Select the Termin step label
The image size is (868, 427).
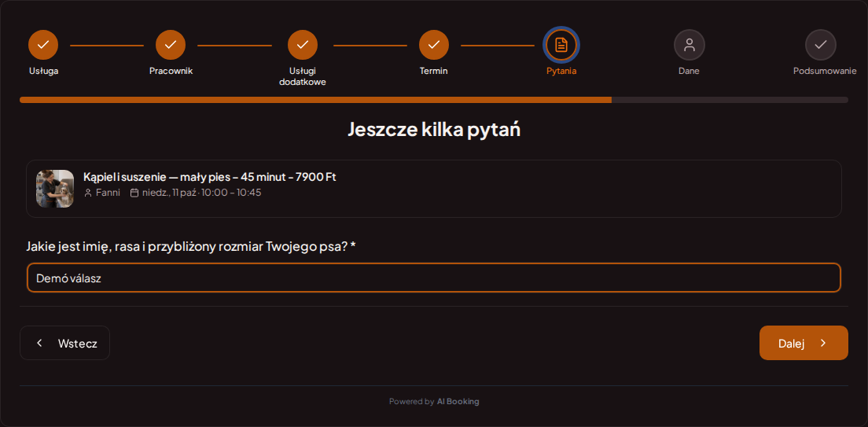[433, 71]
